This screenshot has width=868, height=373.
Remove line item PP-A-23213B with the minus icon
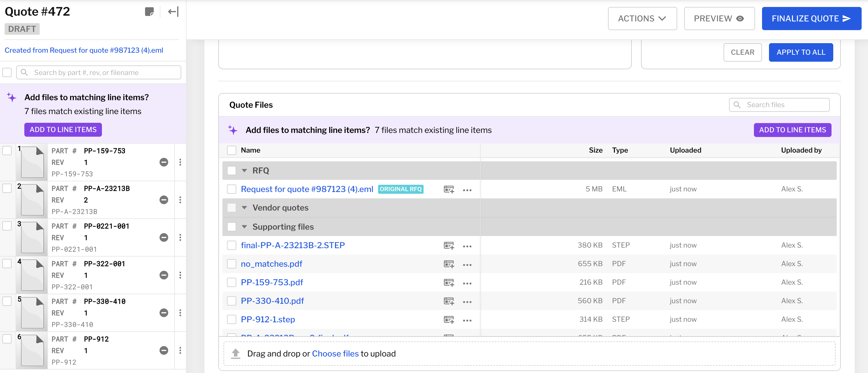pyautogui.click(x=164, y=200)
